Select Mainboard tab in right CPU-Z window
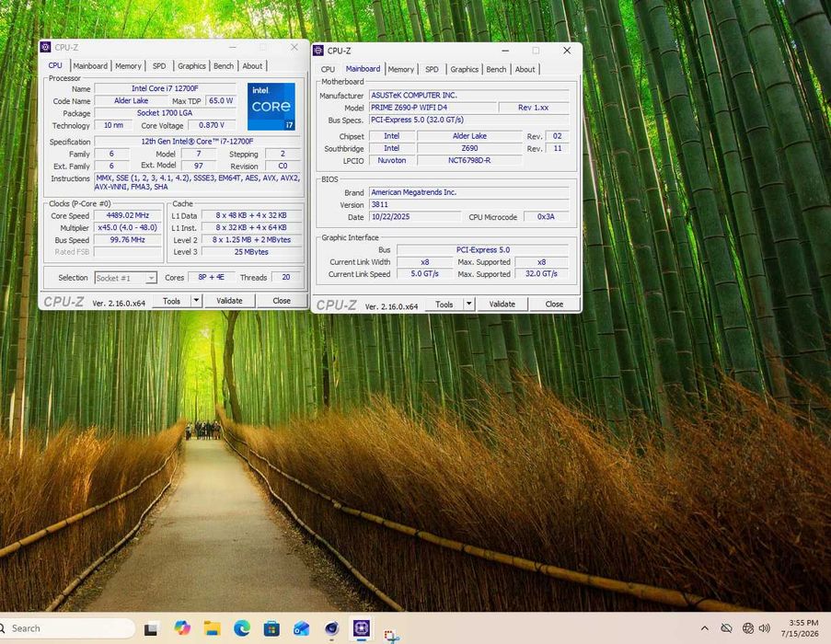Viewport: 831px width, 644px height. tap(363, 68)
